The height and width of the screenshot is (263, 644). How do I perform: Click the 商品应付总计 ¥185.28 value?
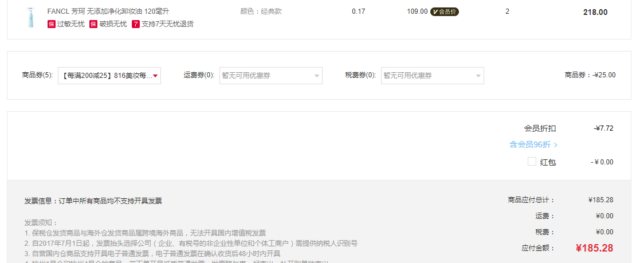point(601,200)
